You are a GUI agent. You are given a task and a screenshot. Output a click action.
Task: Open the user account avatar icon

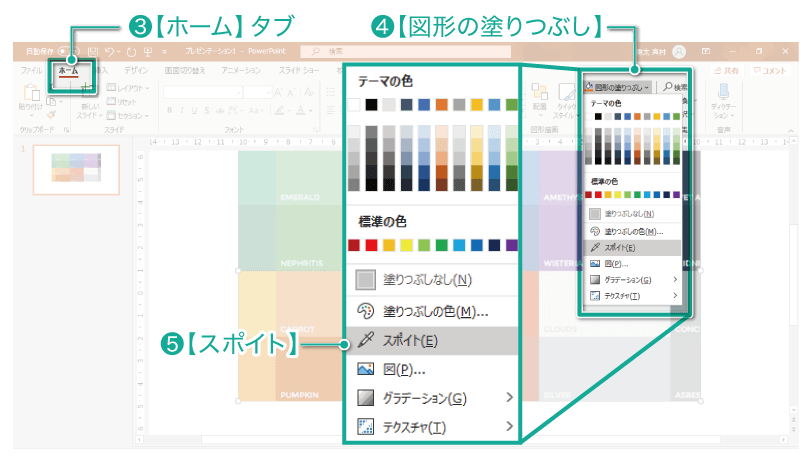click(x=679, y=52)
